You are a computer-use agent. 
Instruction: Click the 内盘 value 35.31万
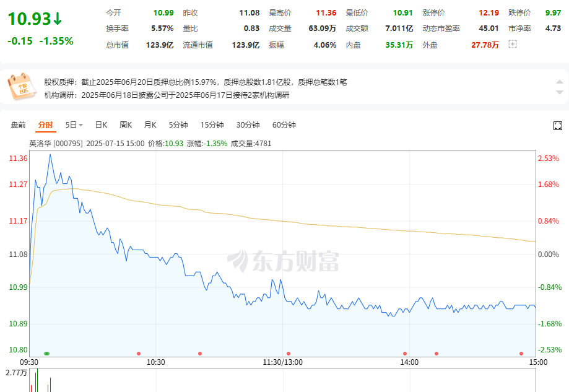point(399,45)
